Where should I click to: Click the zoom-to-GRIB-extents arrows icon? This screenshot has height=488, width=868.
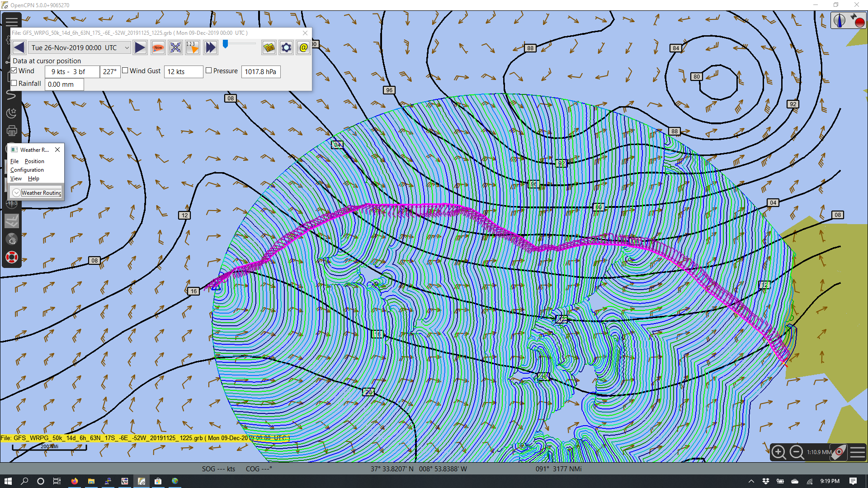175,47
